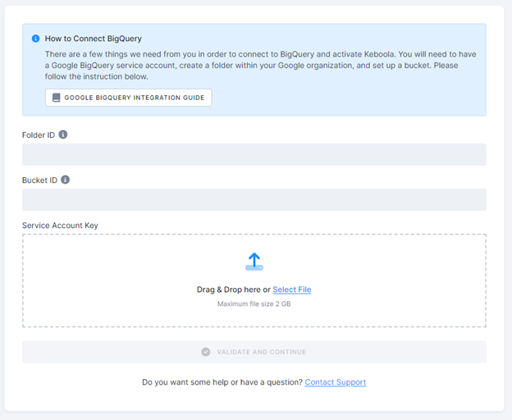Click the Folder ID info icon
Viewport: 512px width, 420px height.
(63, 135)
